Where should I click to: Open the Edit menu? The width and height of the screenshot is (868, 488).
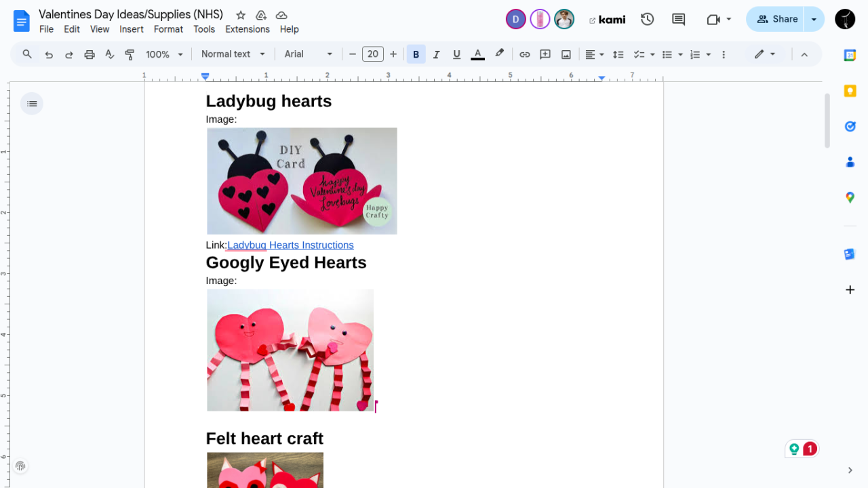72,29
